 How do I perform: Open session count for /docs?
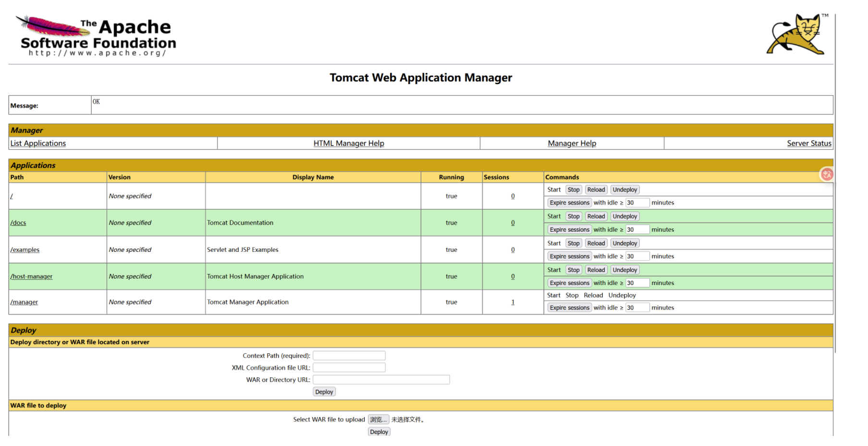coord(513,223)
